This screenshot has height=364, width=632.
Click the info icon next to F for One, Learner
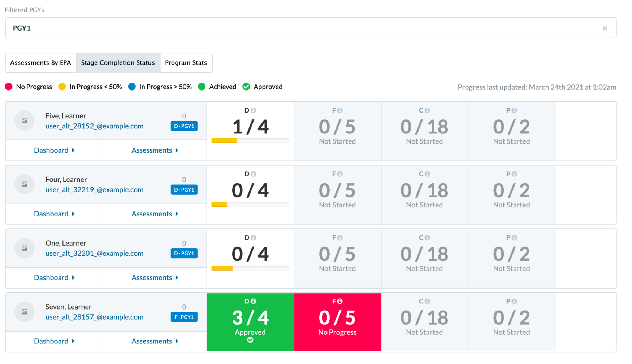340,238
